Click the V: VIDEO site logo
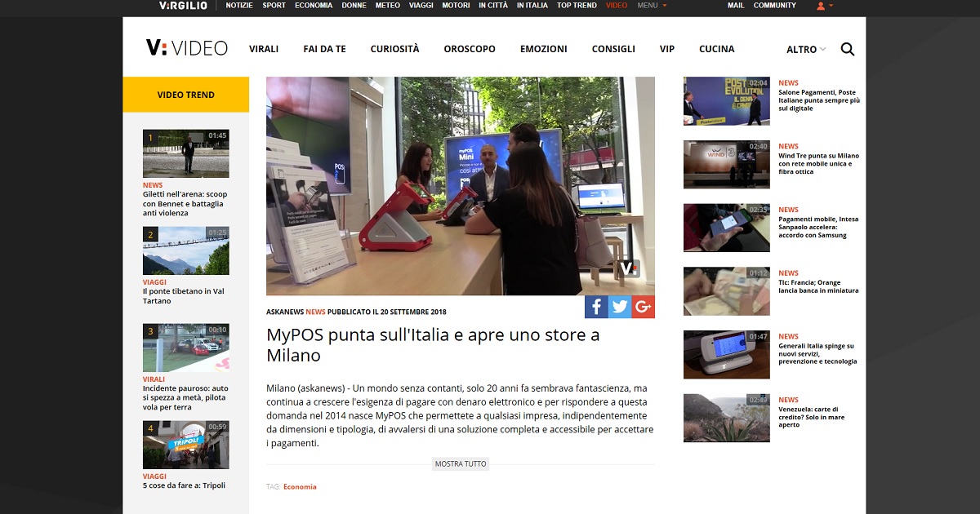 coord(187,48)
